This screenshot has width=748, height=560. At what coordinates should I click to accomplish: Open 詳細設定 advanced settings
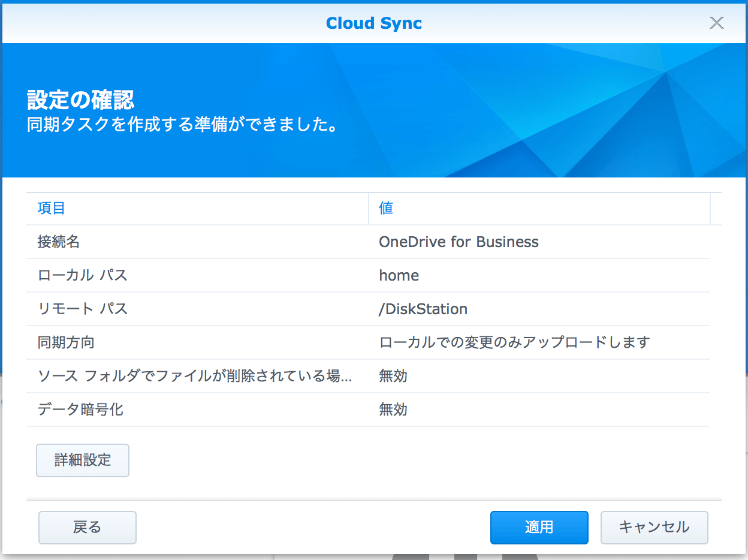tap(83, 460)
